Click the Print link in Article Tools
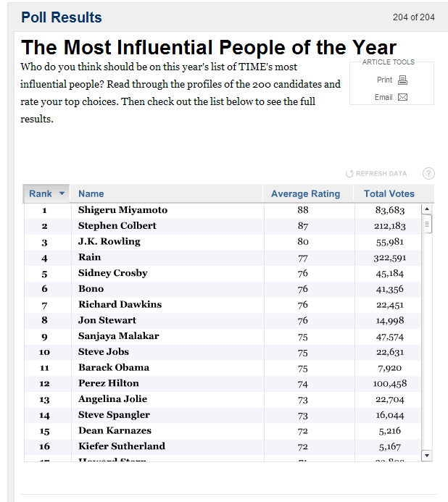Viewport: 448px width, 502px height. pyautogui.click(x=384, y=80)
